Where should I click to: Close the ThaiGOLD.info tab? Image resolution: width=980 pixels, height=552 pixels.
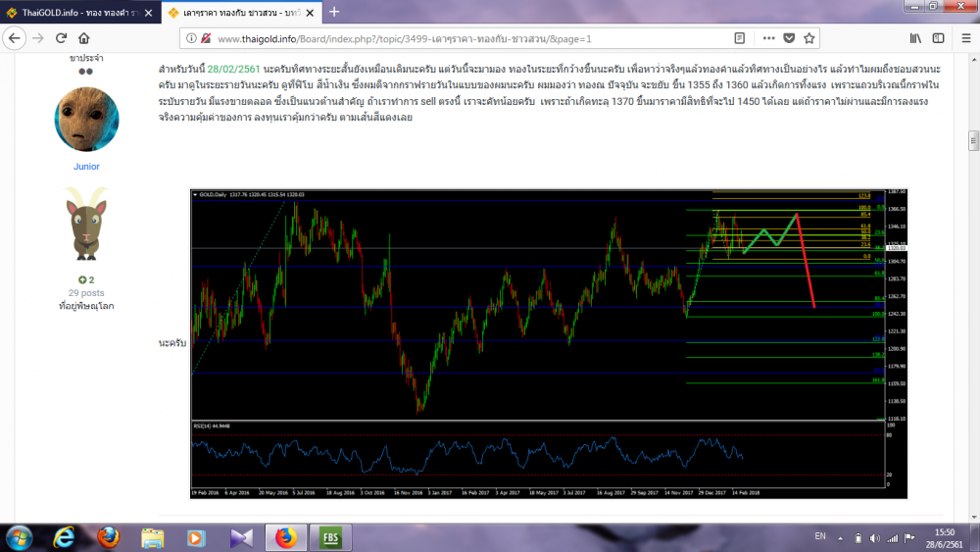pyautogui.click(x=147, y=12)
